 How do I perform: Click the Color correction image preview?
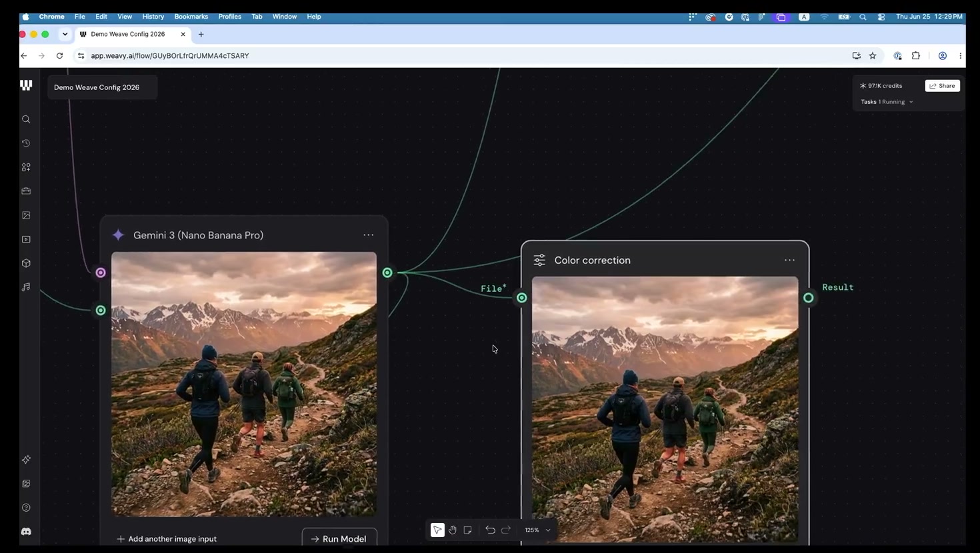665,410
